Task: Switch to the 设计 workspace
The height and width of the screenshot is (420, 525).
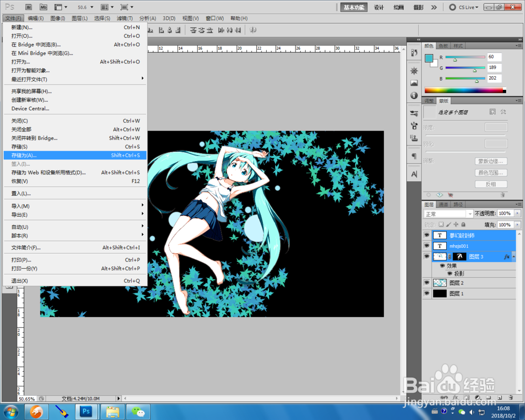Action: pyautogui.click(x=379, y=7)
